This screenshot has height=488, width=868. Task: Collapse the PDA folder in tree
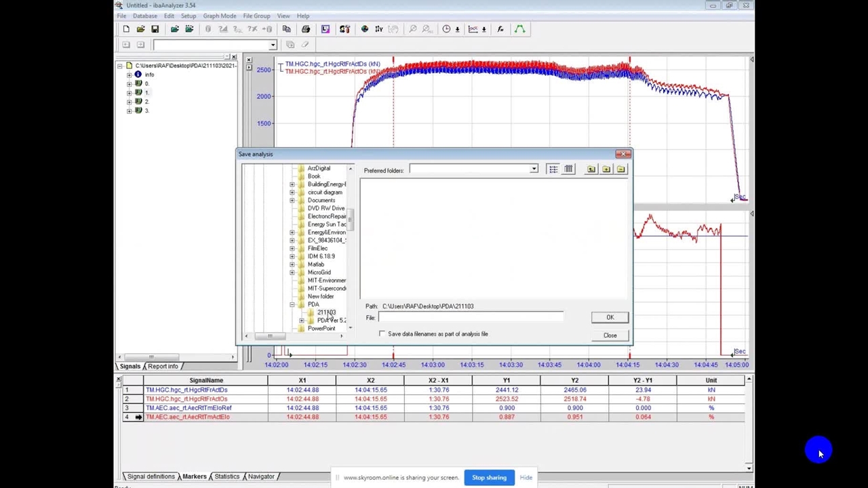click(292, 304)
